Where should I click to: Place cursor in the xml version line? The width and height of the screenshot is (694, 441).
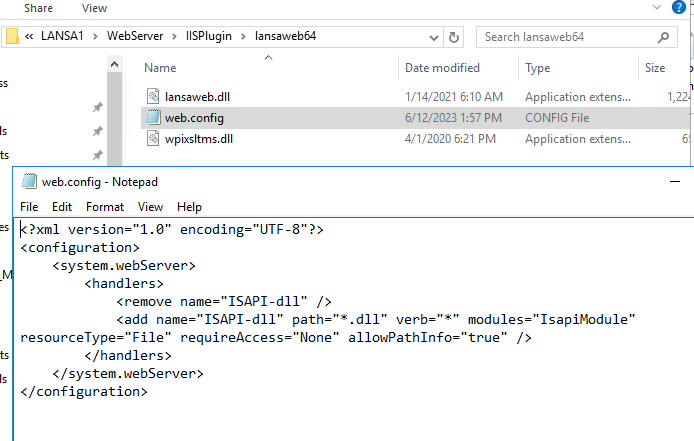[172, 229]
